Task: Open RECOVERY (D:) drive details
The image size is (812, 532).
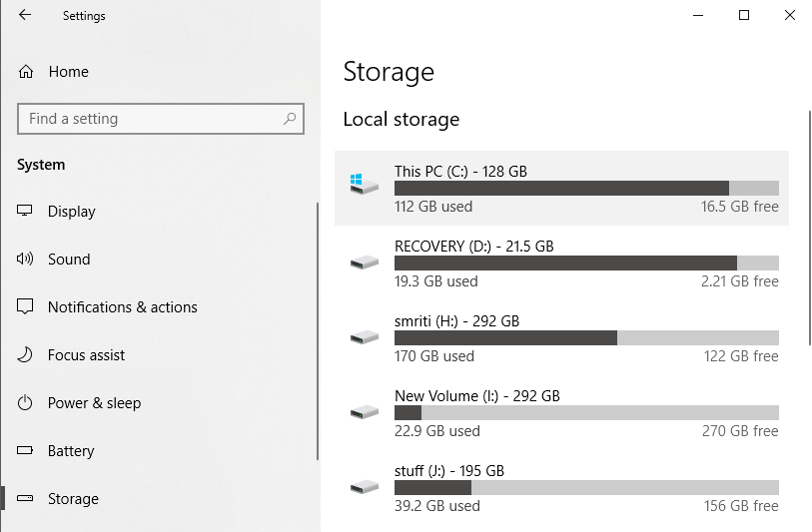Action: (473, 247)
